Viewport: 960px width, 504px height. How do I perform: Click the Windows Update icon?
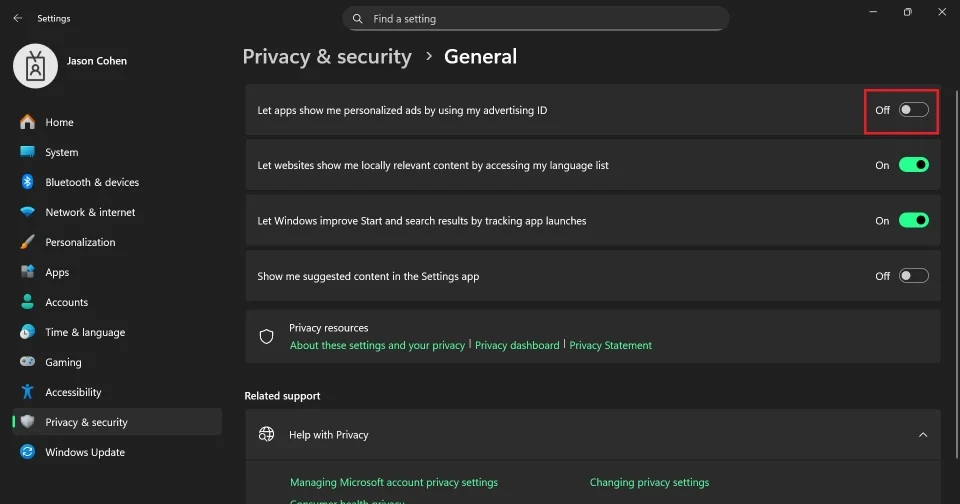27,452
